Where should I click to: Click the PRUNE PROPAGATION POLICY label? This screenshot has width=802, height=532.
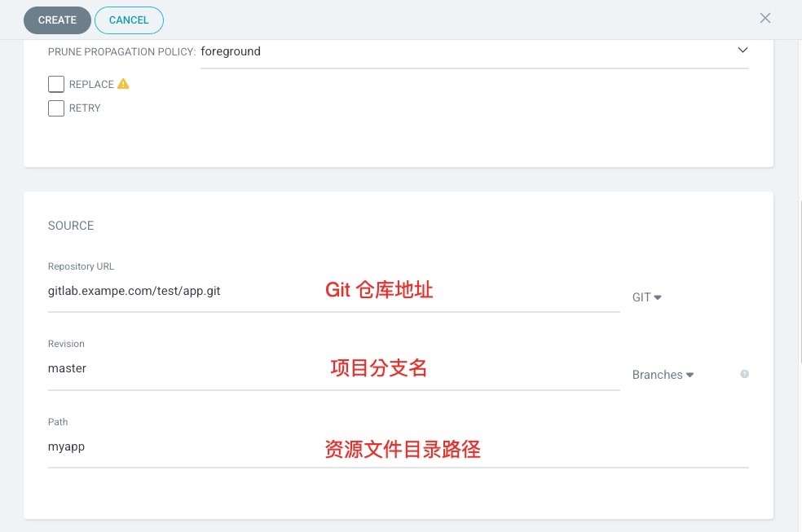coord(121,51)
